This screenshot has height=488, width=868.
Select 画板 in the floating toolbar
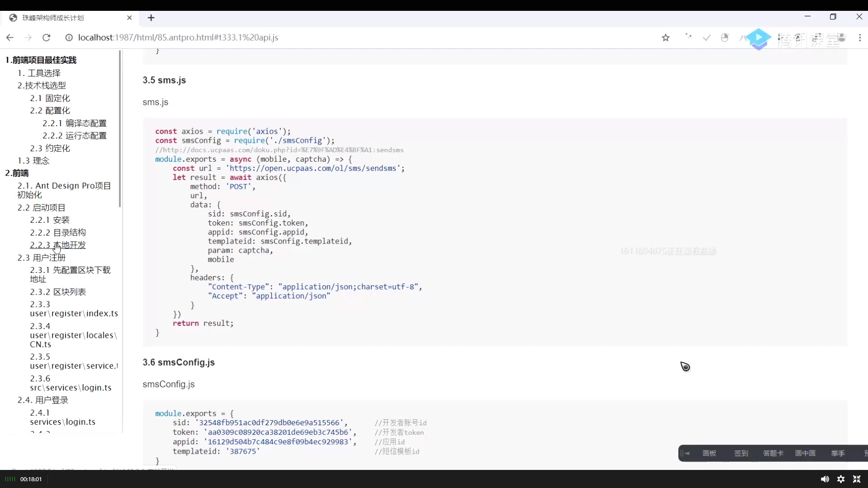tap(709, 453)
